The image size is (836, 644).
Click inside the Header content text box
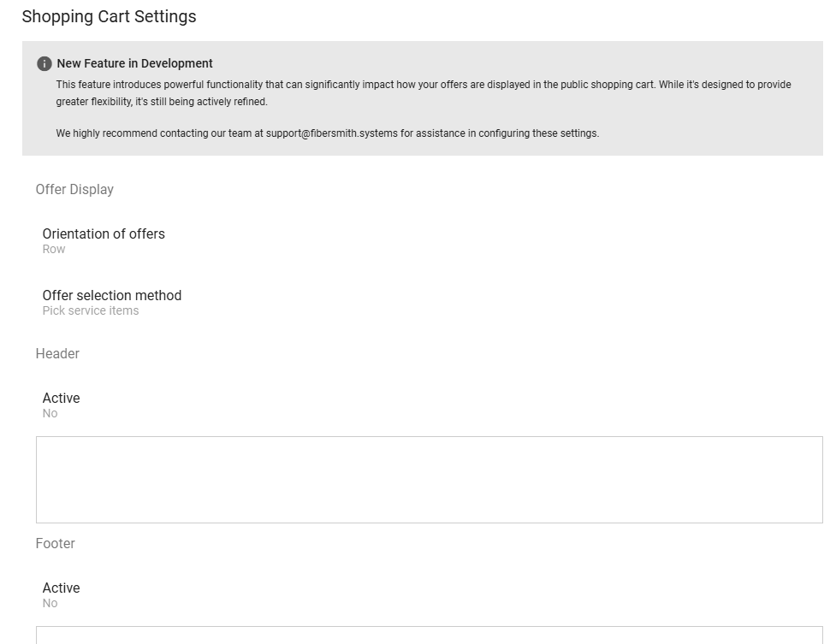pos(429,480)
